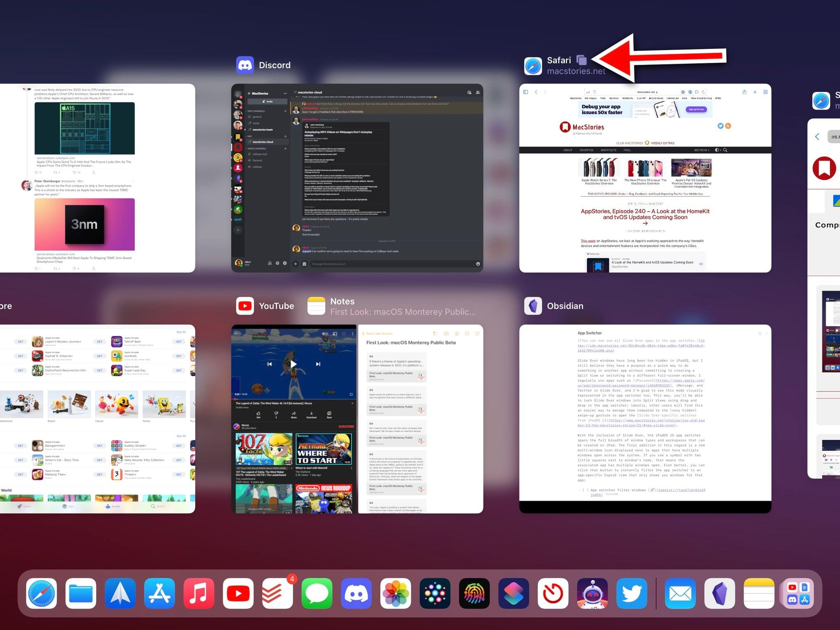Open Safari from the dock
Viewport: 840px width, 630px height.
click(x=41, y=593)
